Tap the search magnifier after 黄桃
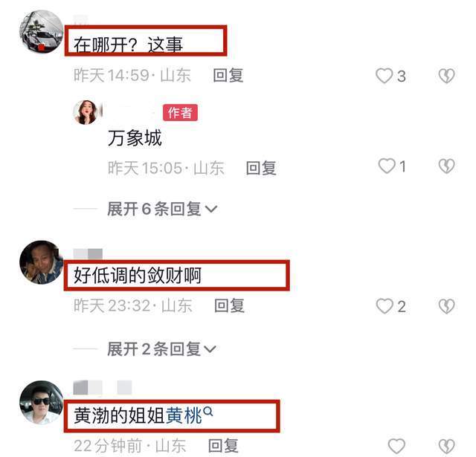The image size is (476, 457). coord(208,412)
